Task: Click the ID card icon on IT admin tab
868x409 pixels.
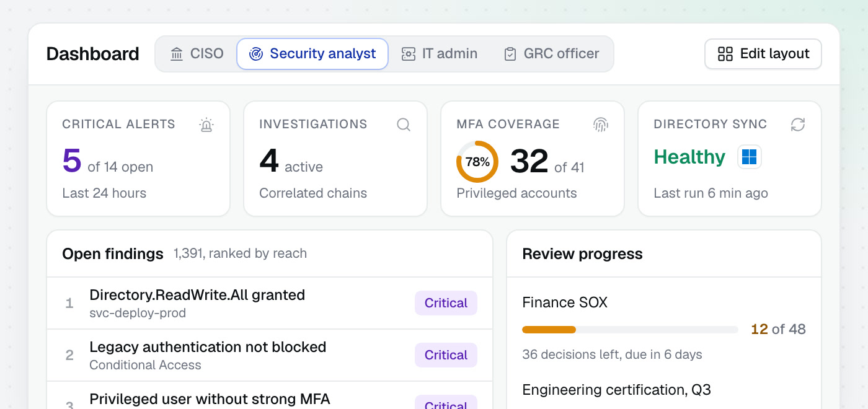Action: click(x=409, y=54)
